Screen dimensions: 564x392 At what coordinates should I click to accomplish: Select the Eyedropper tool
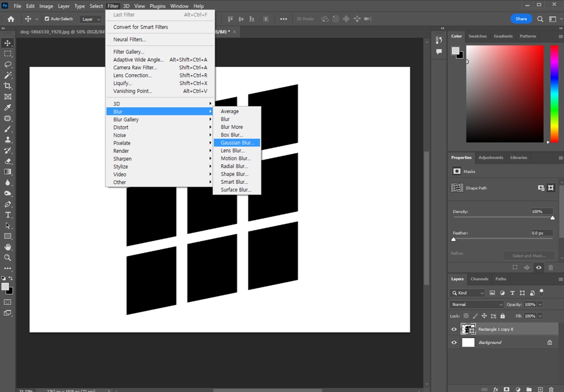[8, 108]
